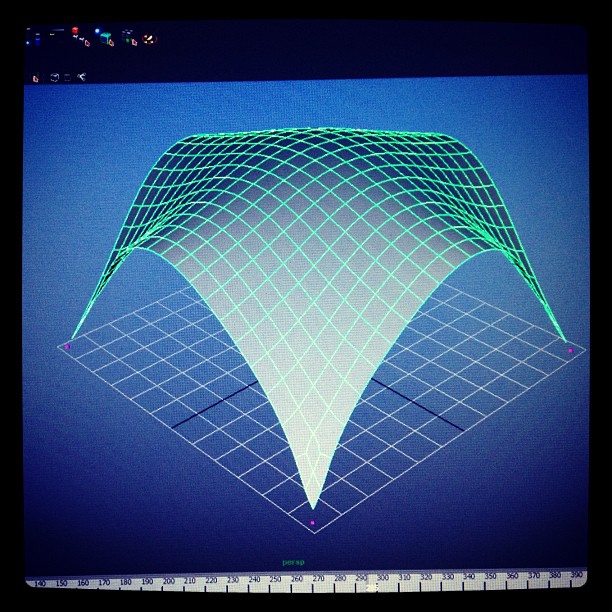Jump to frame 340 on the time slider
Screen dimensions: 612x612
468,576
